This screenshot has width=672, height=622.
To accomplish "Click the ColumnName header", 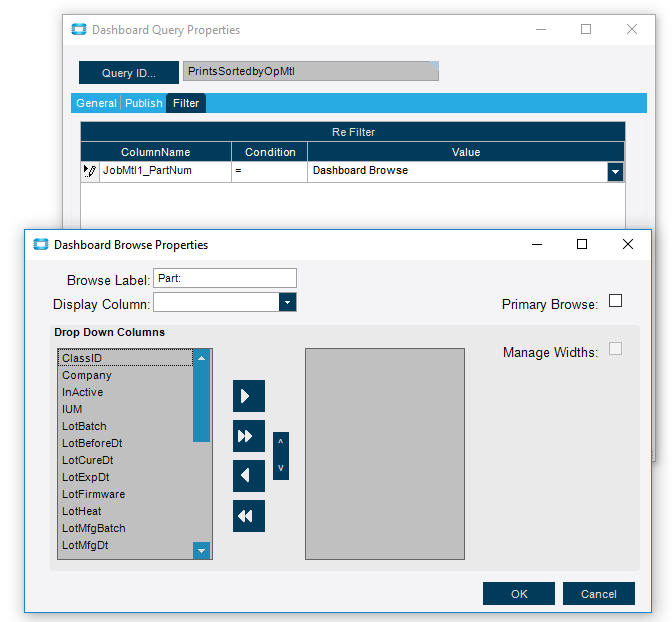I will pyautogui.click(x=156, y=152).
